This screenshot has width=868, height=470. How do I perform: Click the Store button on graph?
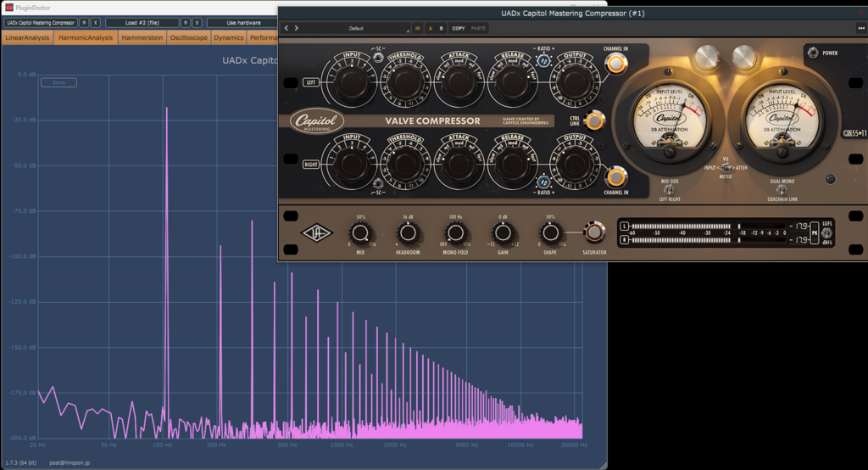58,82
